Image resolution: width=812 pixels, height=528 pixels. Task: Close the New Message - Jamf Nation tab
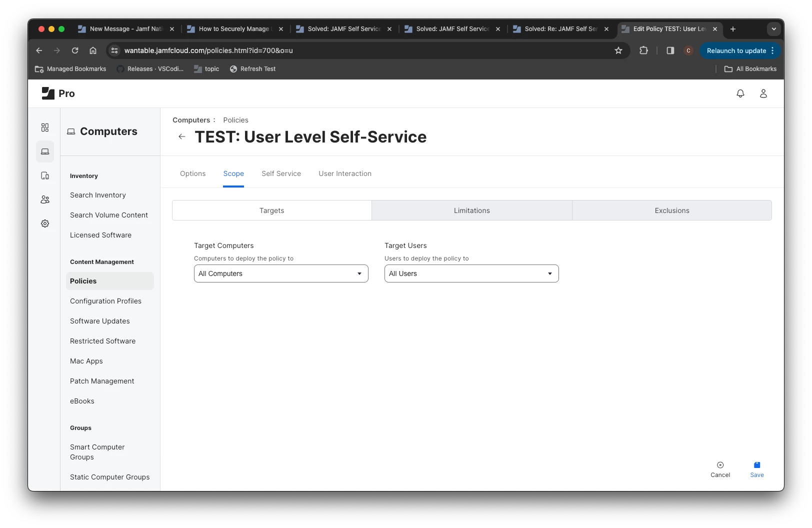click(172, 29)
